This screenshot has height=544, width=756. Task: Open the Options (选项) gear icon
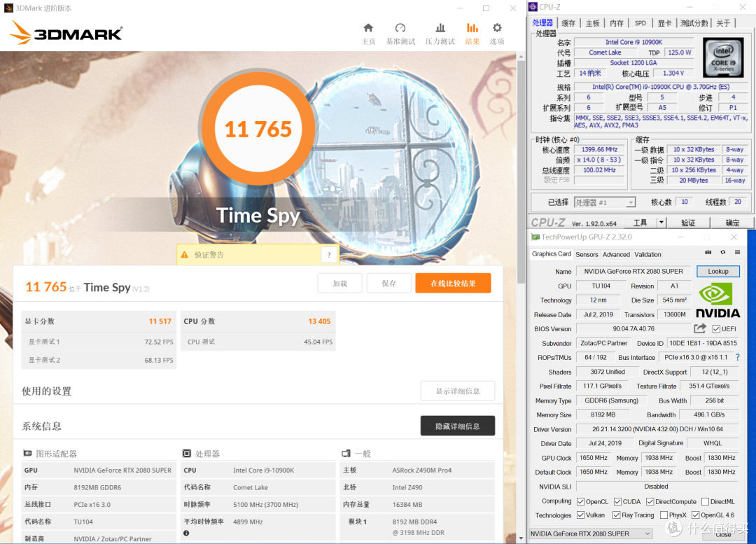[497, 28]
